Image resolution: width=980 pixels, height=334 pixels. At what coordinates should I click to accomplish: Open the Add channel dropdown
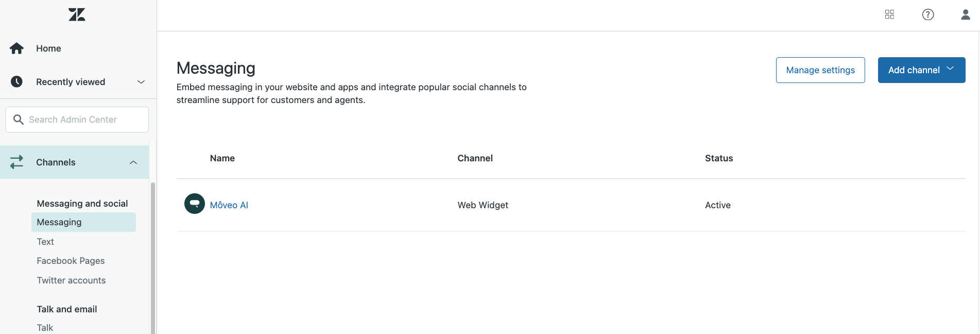pyautogui.click(x=921, y=70)
